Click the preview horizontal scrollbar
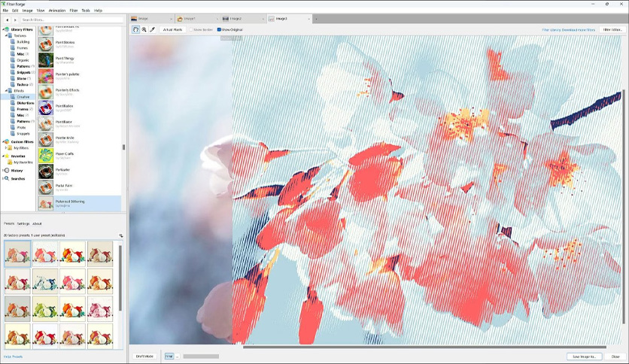Image resolution: width=629 pixels, height=364 pixels. [424, 347]
